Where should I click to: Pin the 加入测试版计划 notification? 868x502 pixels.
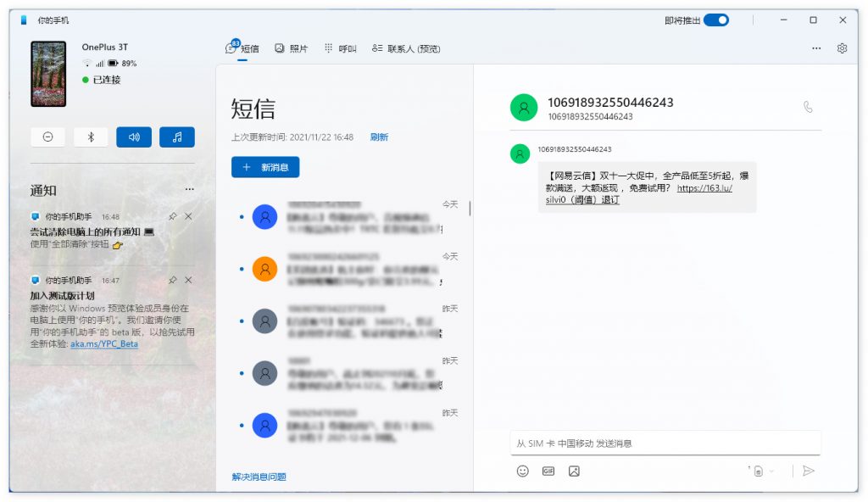point(173,279)
